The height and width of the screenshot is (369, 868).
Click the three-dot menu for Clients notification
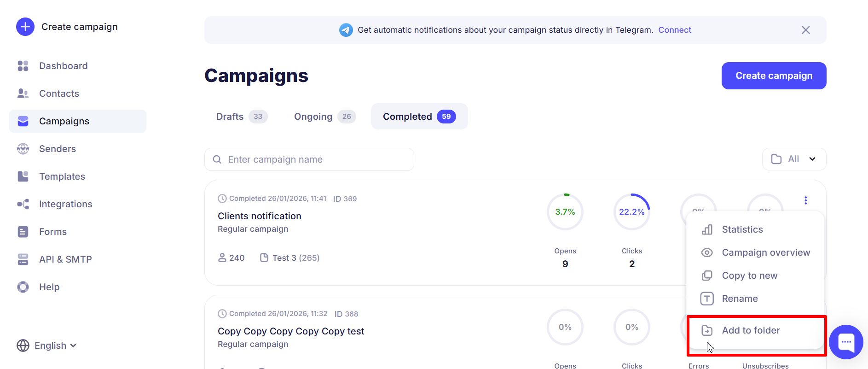805,200
